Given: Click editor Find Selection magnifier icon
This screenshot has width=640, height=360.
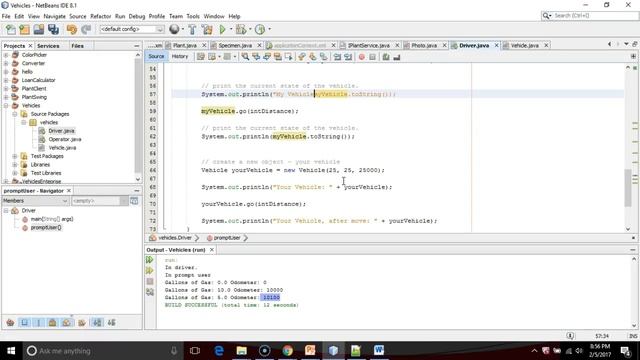Looking at the screenshot, I should pyautogui.click(x=245, y=57).
